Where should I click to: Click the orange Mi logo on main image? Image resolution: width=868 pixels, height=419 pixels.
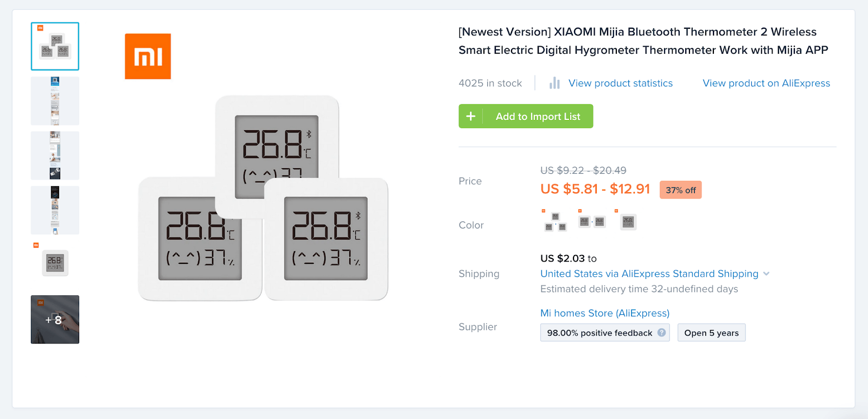click(x=148, y=56)
